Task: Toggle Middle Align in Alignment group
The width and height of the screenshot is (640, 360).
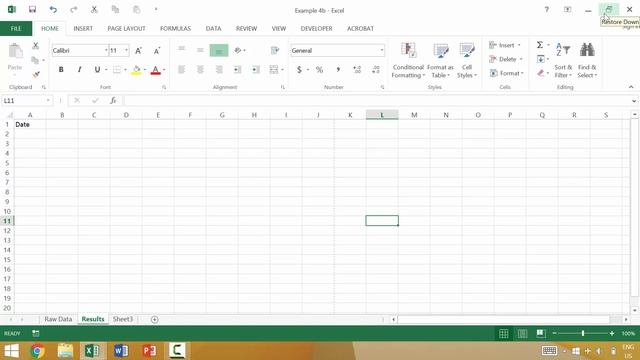Action: click(x=200, y=50)
